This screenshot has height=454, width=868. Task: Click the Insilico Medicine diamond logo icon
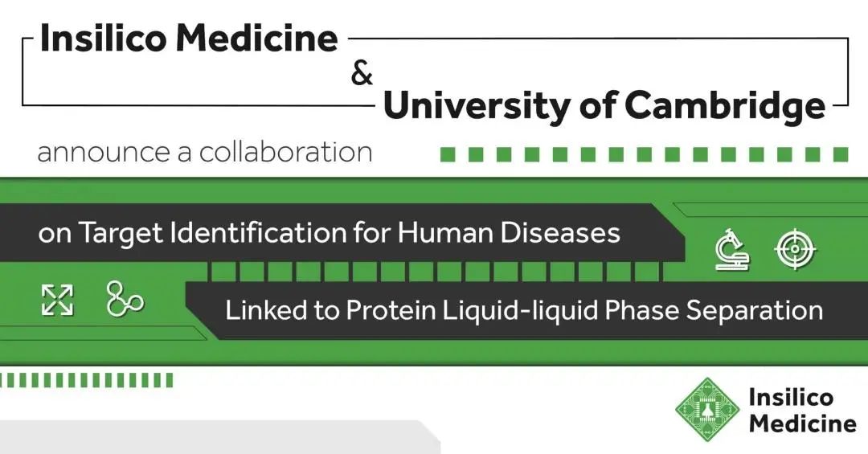point(706,409)
